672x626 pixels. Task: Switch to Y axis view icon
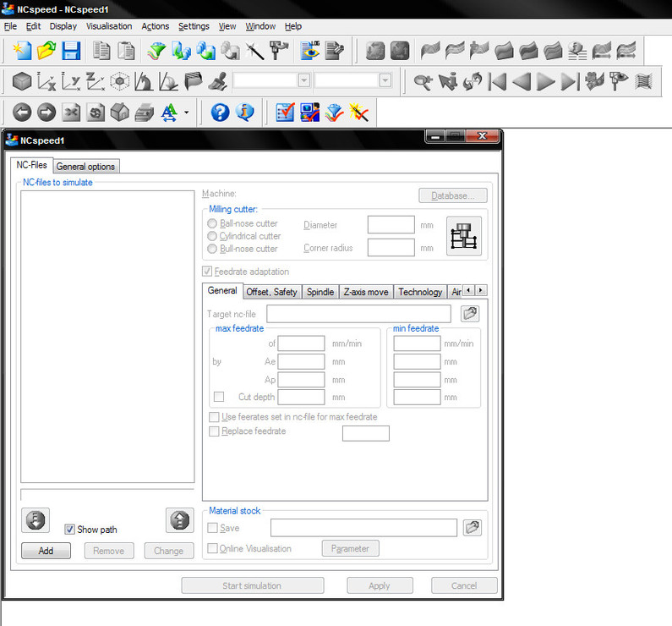click(71, 81)
